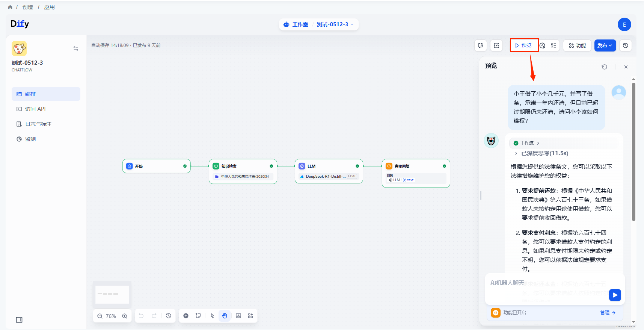Open version history icon next to 发布
The width and height of the screenshot is (644, 330).
[625, 45]
